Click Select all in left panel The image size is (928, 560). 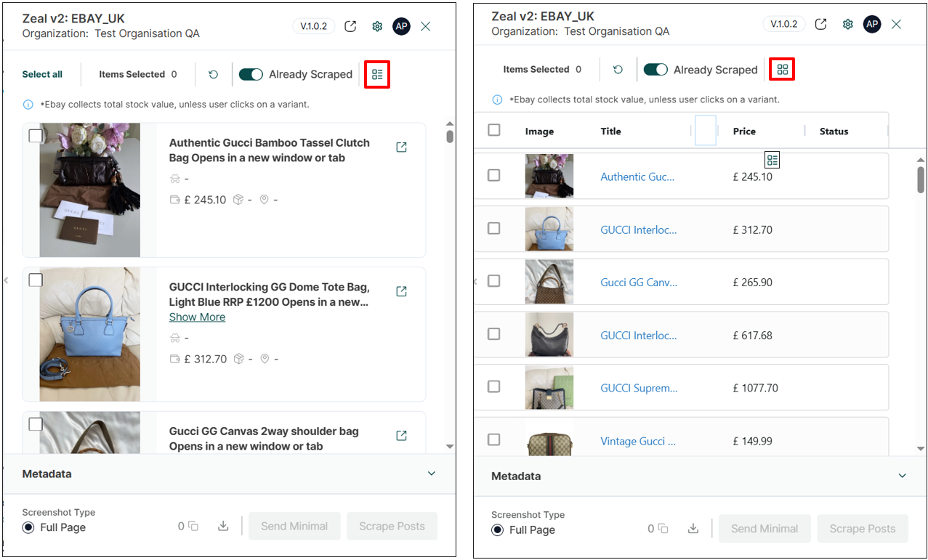tap(42, 74)
